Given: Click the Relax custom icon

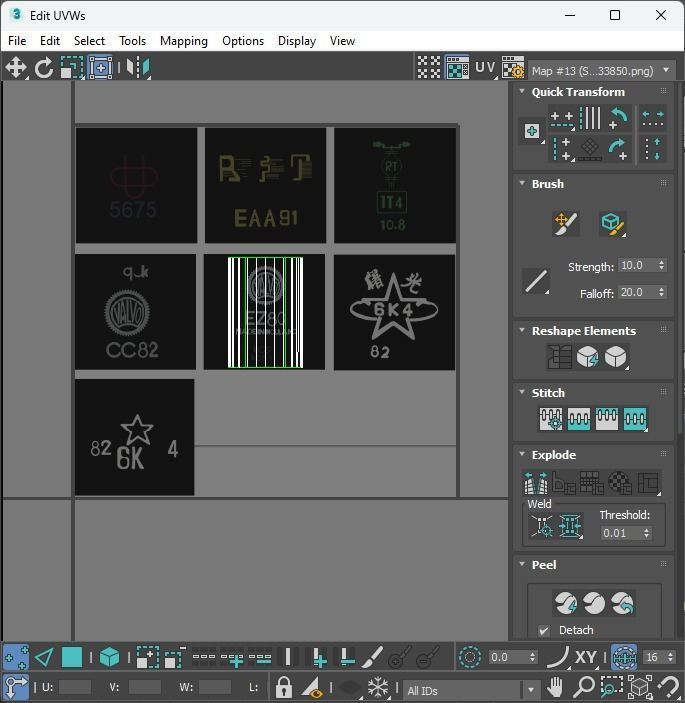Looking at the screenshot, I should pyautogui.click(x=616, y=357).
